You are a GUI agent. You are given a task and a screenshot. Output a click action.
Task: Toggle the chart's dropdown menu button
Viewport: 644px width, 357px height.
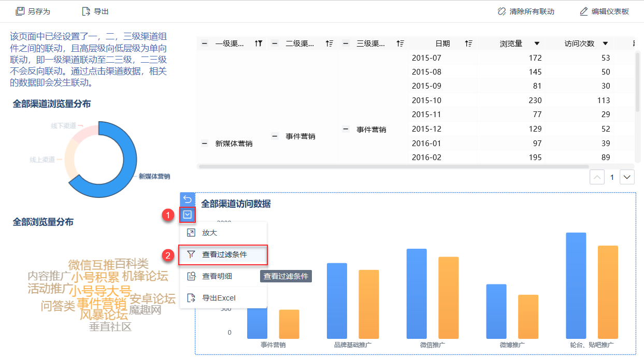point(188,214)
